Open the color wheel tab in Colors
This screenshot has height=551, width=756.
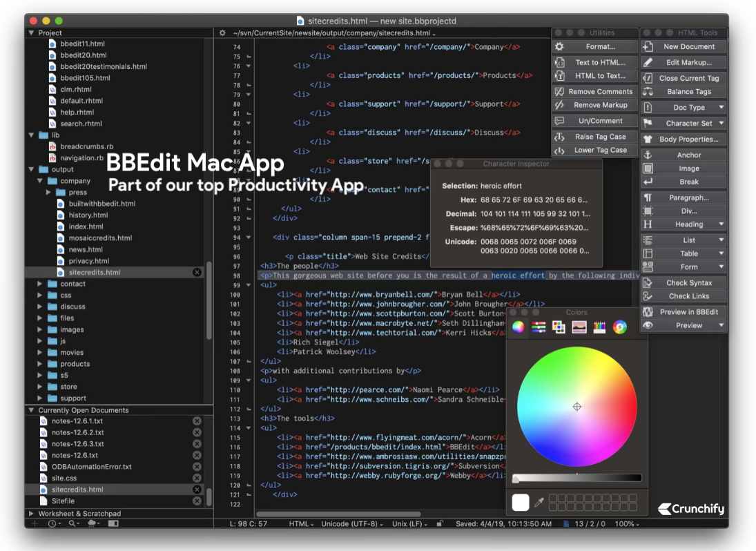[x=518, y=327]
